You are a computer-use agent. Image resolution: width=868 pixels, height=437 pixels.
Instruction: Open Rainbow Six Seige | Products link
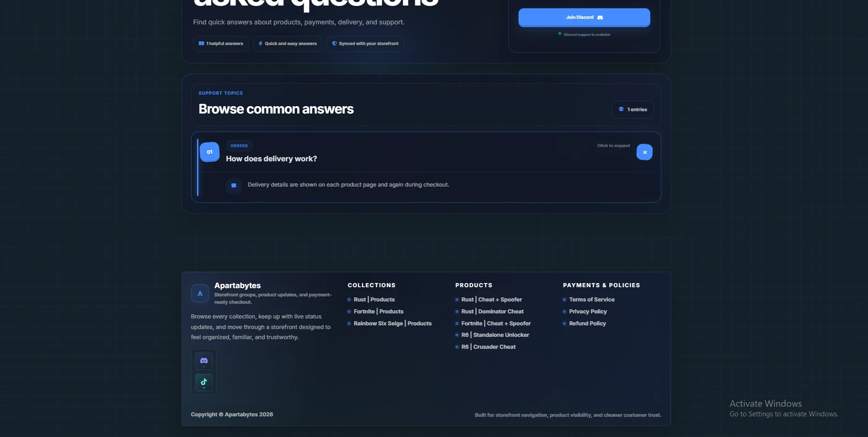pos(393,323)
